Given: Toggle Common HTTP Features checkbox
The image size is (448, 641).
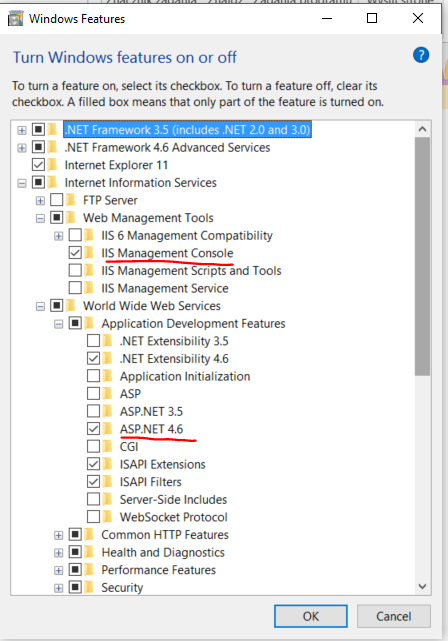Looking at the screenshot, I should click(x=75, y=534).
